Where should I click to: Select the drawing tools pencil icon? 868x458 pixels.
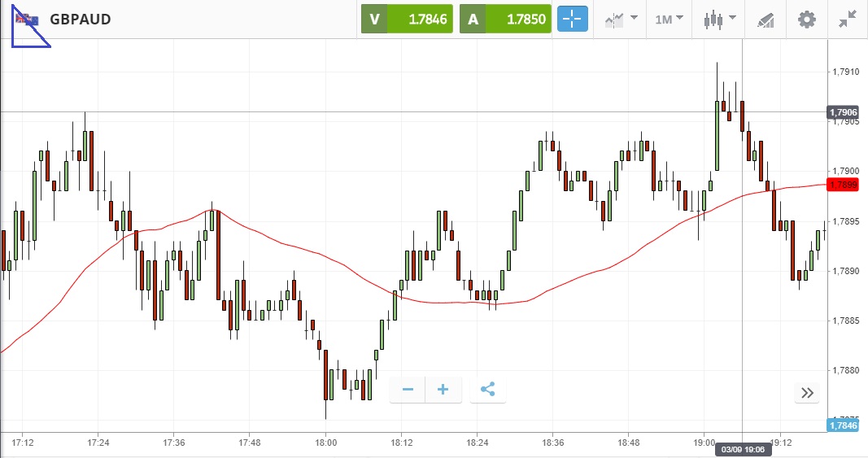(x=765, y=20)
